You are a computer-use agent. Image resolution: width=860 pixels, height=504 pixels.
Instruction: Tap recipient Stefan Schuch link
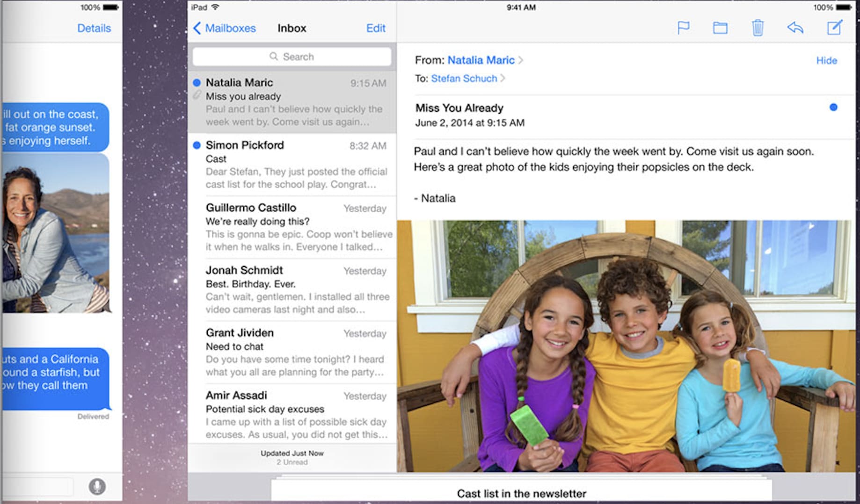tap(464, 78)
